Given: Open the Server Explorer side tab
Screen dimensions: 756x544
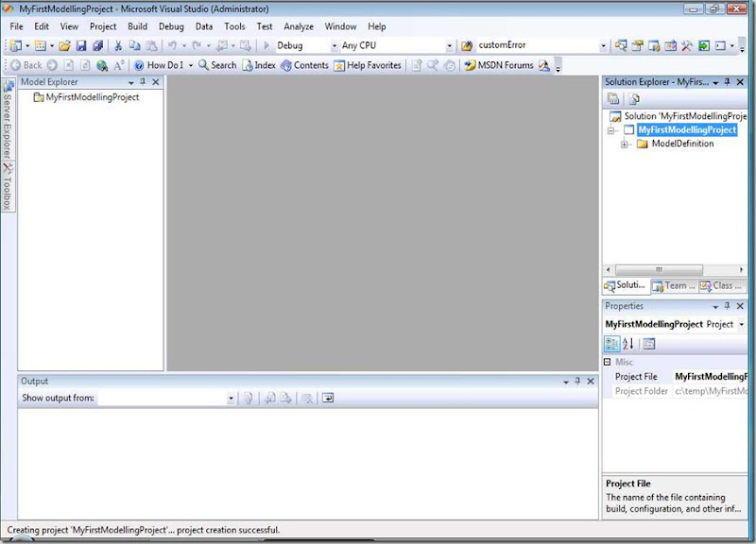Looking at the screenshot, I should [8, 120].
